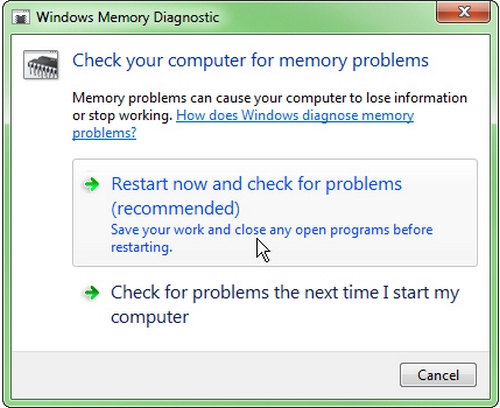Screen dimensions: 500x408
Task: Click green arrow beside Restart now option
Action: pyautogui.click(x=92, y=184)
